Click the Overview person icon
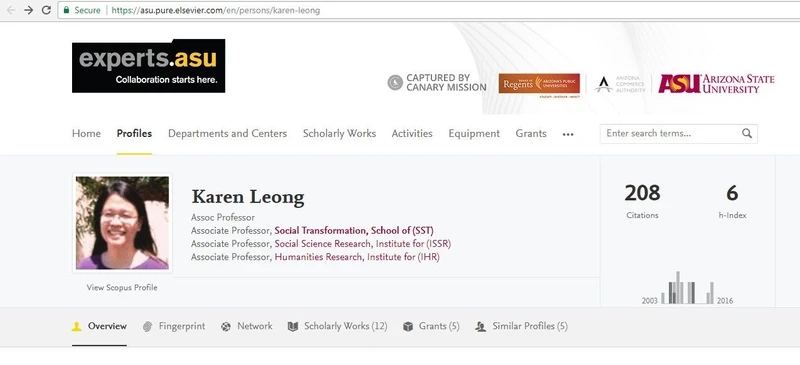This screenshot has width=800, height=365. 77,327
